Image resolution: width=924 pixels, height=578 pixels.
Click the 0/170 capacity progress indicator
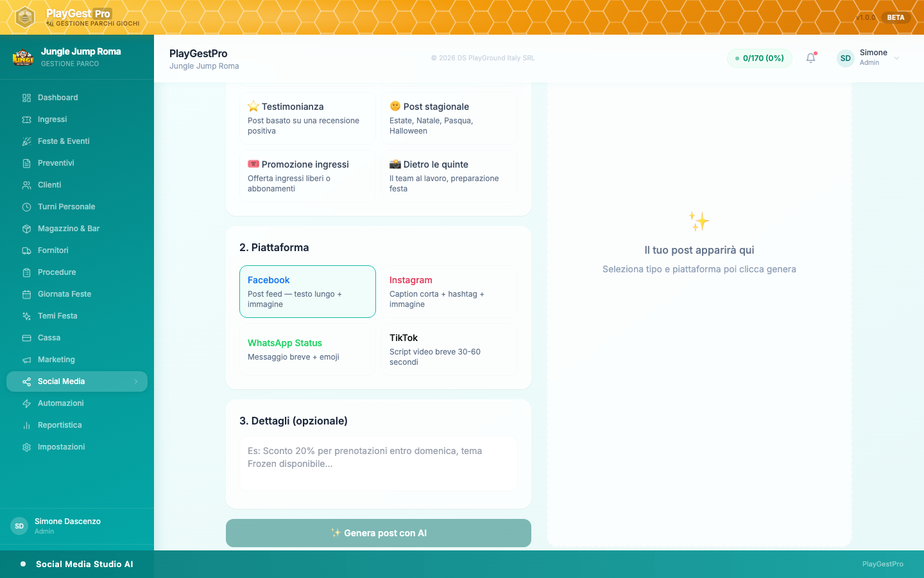[x=760, y=58]
